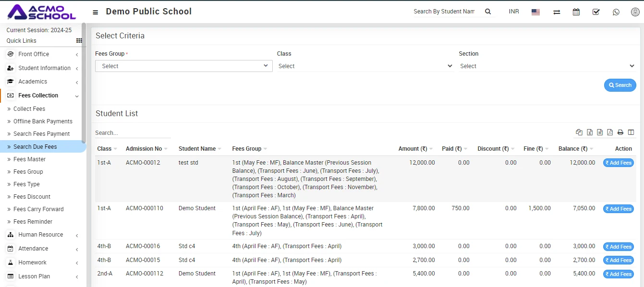This screenshot has width=644, height=287.
Task: Expand the Section dropdown
Action: click(x=547, y=66)
